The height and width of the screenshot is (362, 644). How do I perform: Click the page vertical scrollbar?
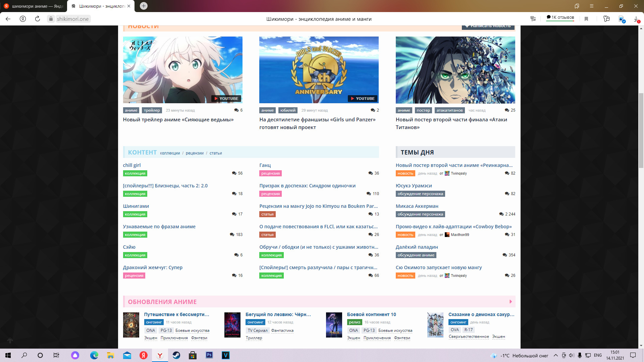point(641,131)
